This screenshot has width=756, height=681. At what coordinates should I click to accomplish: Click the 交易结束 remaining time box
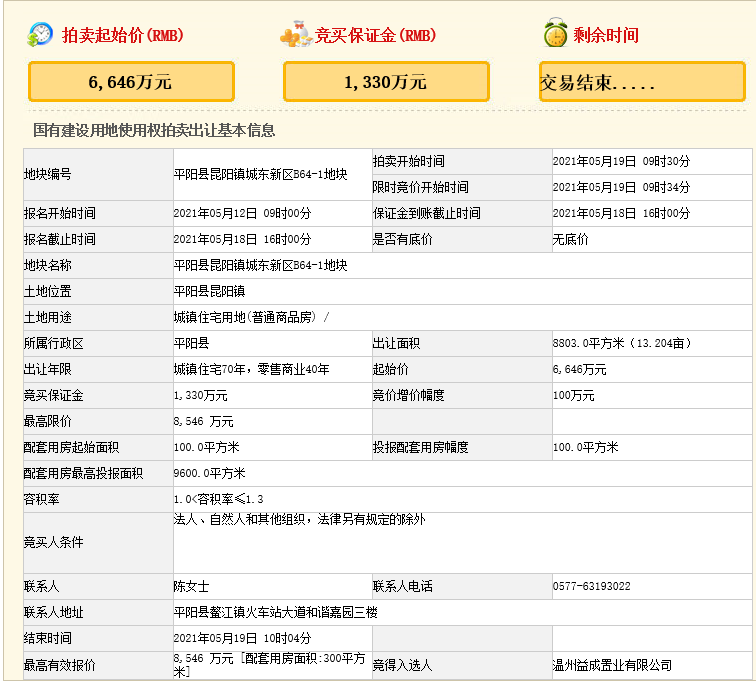(x=642, y=82)
